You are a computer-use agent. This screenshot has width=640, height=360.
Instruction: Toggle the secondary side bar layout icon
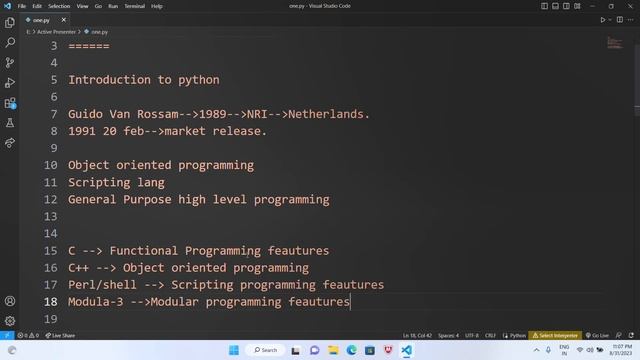pyautogui.click(x=567, y=6)
